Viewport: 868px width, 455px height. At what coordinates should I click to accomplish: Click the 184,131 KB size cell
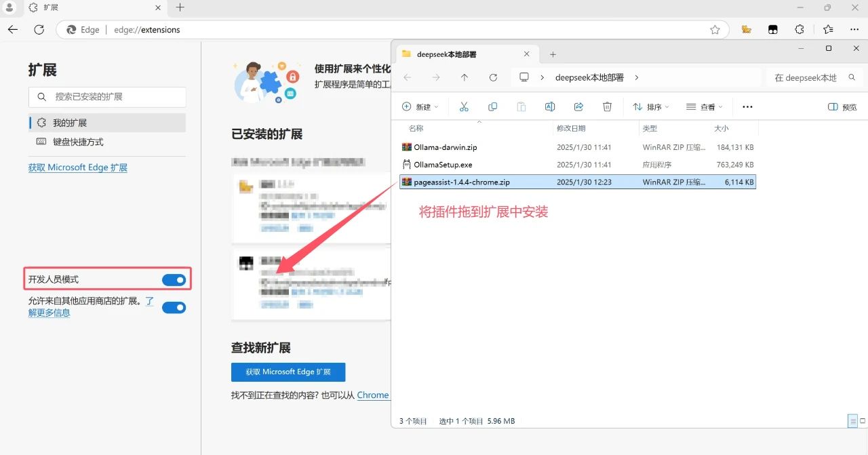pos(735,147)
